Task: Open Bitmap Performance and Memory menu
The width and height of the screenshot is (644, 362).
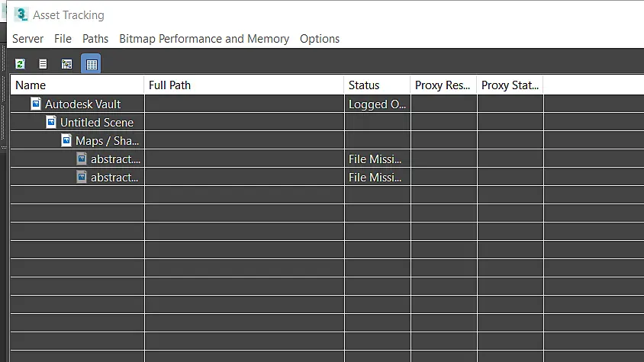Action: (204, 39)
